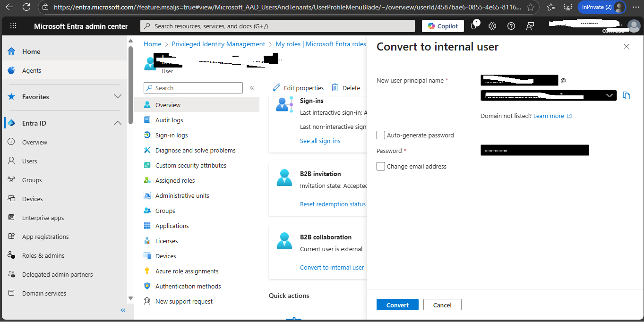Select Users in the left navigation
This screenshot has height=322, width=644.
[29, 161]
